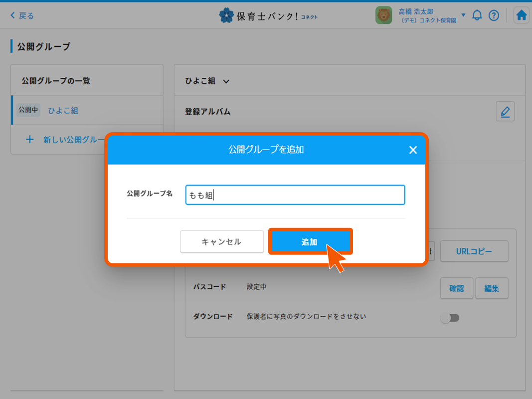Click 確認 to view the パスコード
The image size is (532, 399).
[x=456, y=288]
